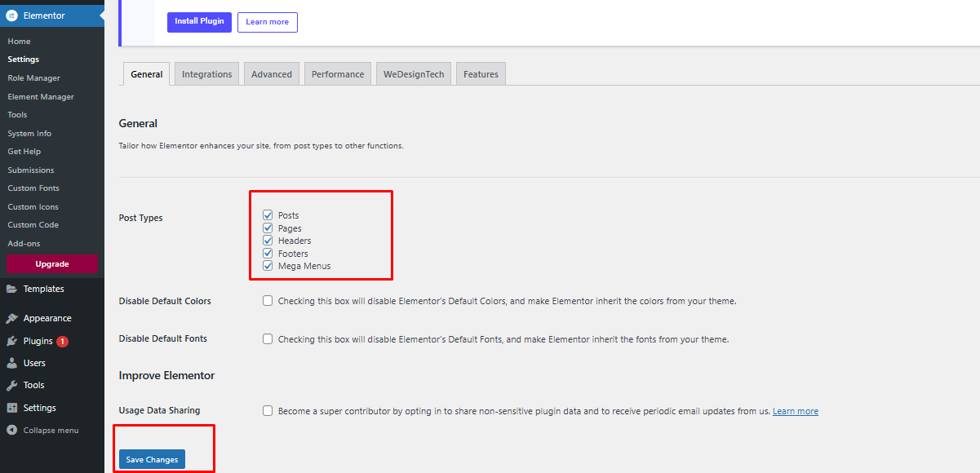Open Element Manager in sidebar
Image resolution: width=980 pixels, height=473 pixels.
[x=41, y=96]
